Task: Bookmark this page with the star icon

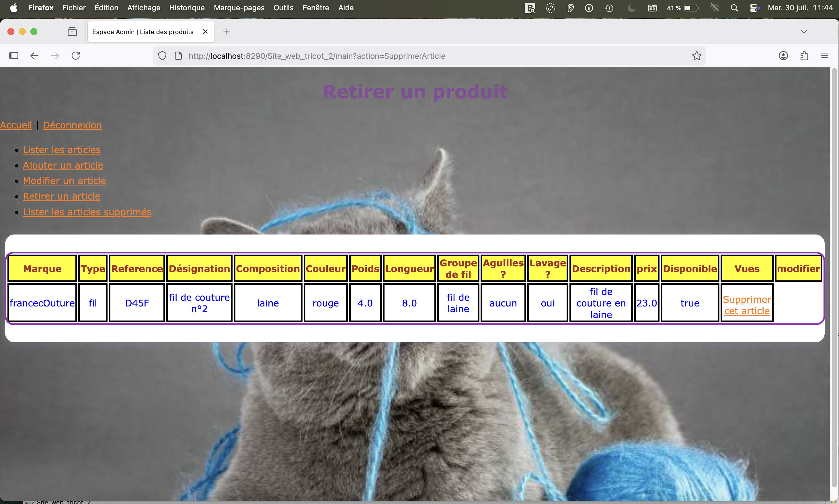Action: click(x=696, y=56)
